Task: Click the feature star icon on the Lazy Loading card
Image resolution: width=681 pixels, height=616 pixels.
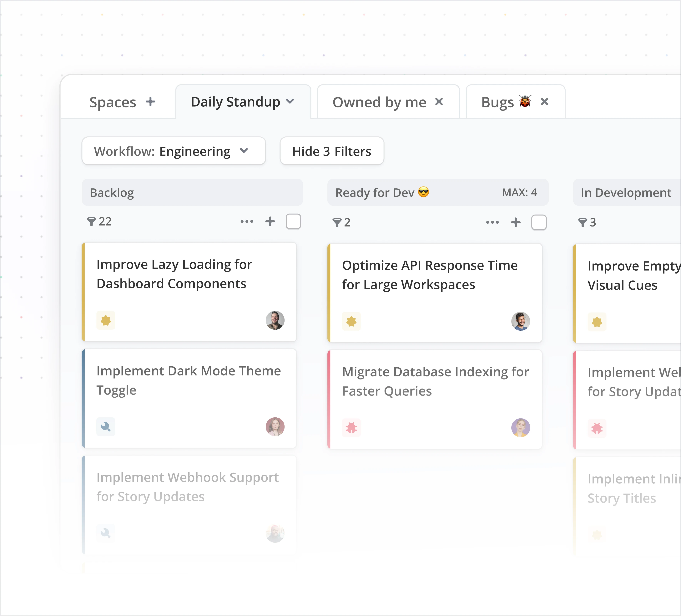Action: [x=106, y=320]
